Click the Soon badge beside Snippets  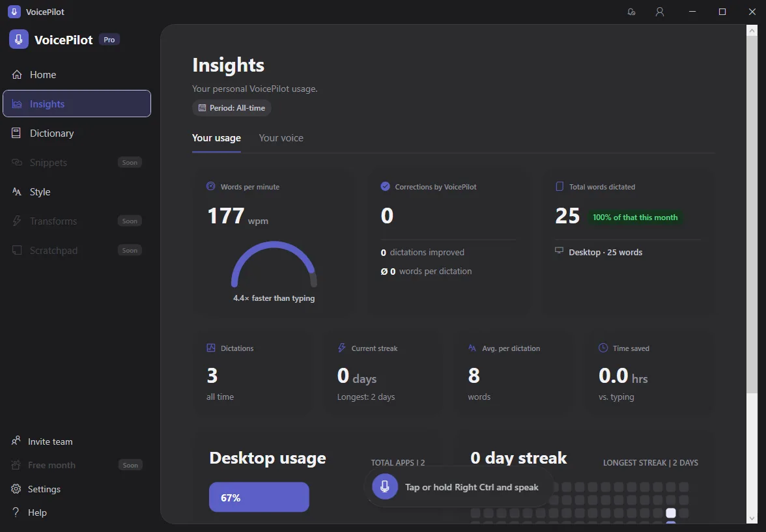(130, 162)
